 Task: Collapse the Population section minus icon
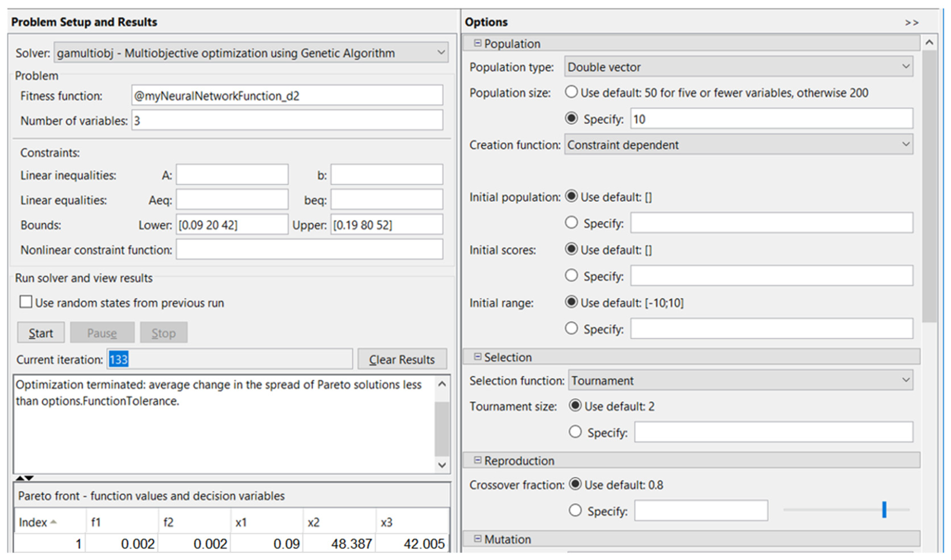click(x=477, y=43)
